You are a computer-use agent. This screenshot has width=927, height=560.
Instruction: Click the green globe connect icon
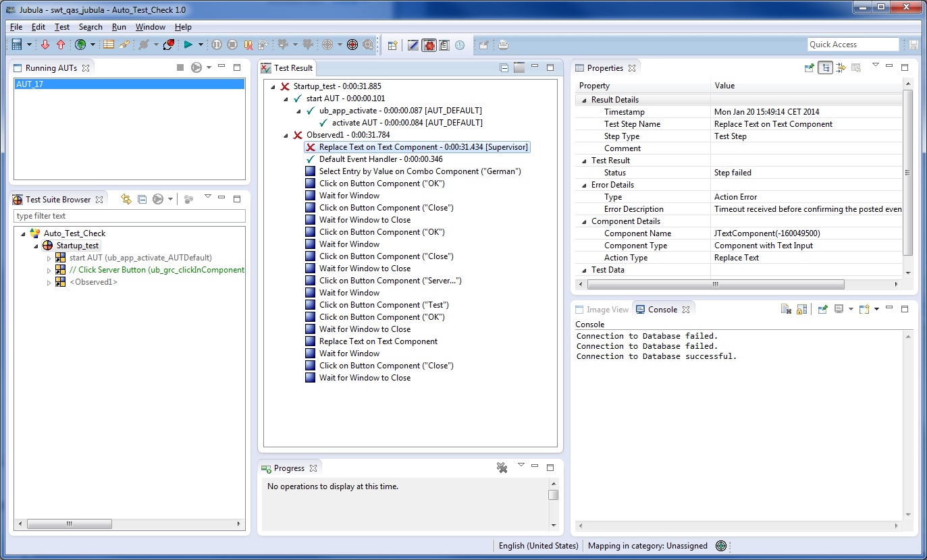pos(81,45)
